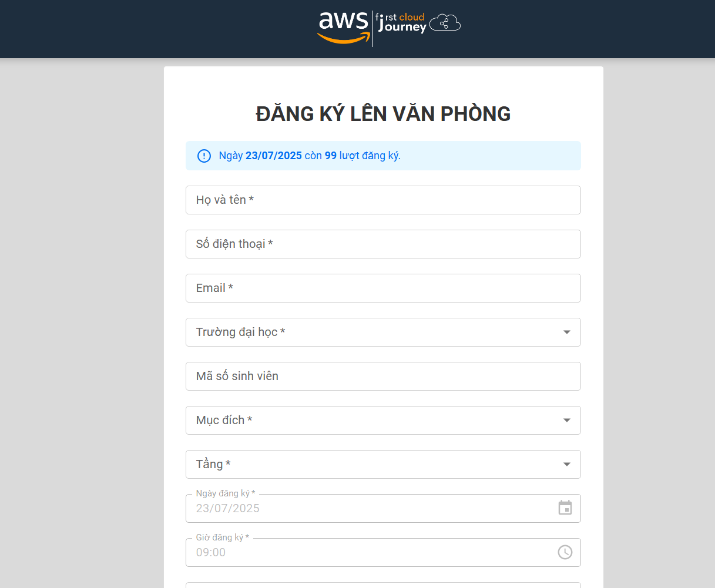Screen dimensions: 715x588
Task: Focus the Mã số sinh viên field
Action: pos(383,377)
